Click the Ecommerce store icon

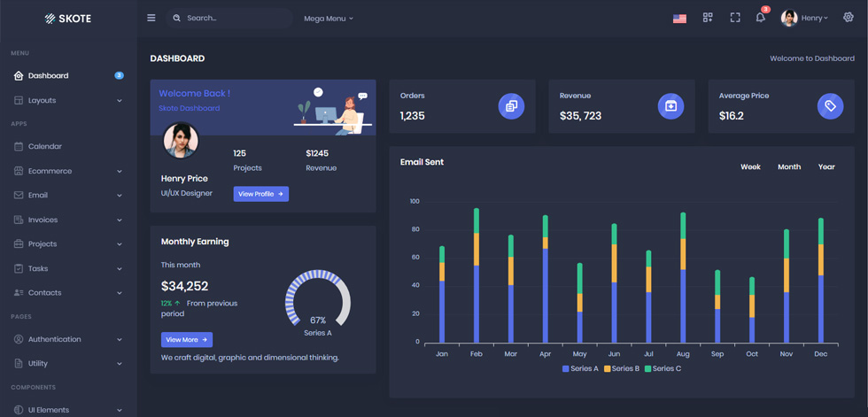(x=19, y=171)
